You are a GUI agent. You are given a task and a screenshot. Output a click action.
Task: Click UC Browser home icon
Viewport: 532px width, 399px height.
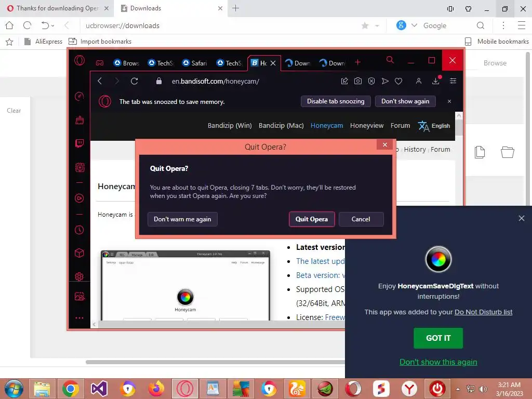9,25
